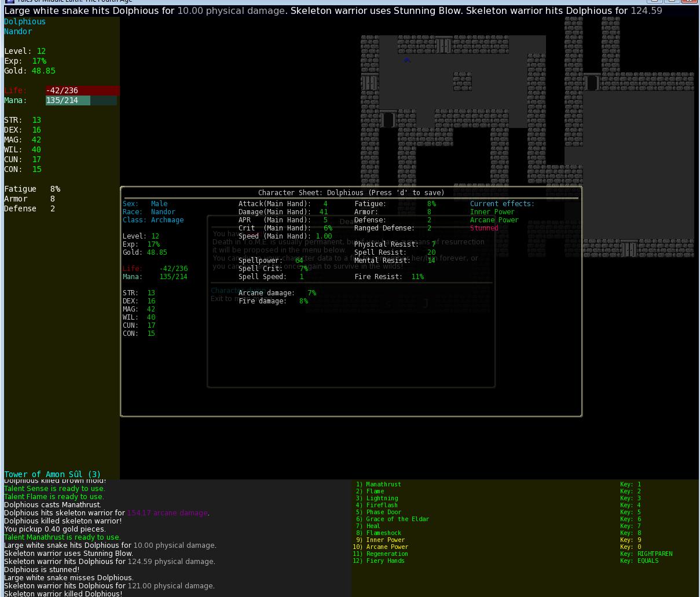Image resolution: width=700 pixels, height=597 pixels.
Task: Click log line 'Dolphious casts Manathrust.'
Action: tap(53, 504)
